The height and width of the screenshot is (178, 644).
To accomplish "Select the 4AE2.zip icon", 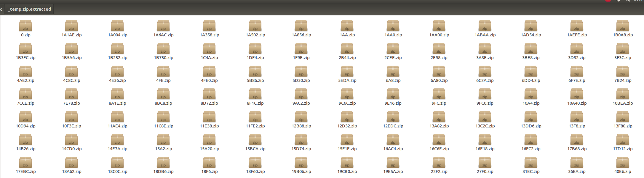I will (25, 71).
